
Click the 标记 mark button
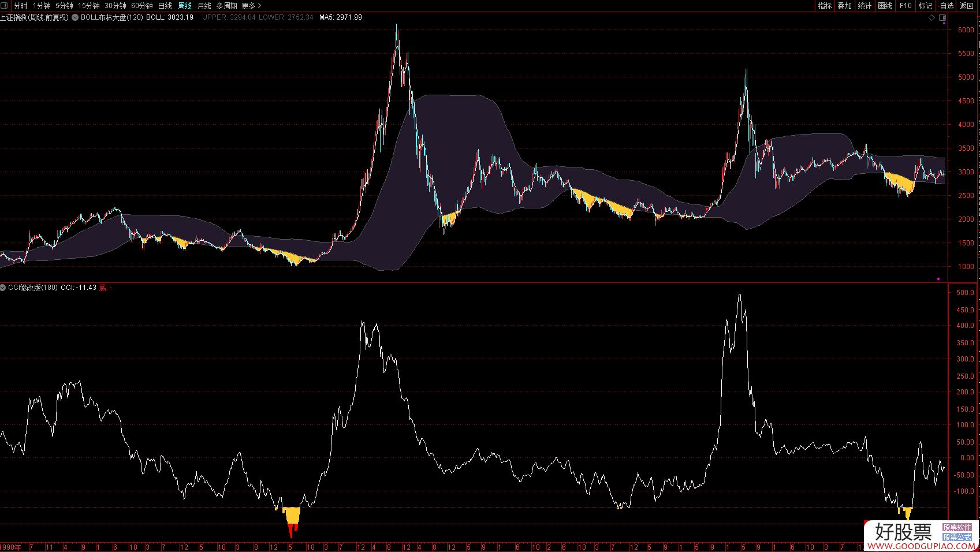tap(925, 6)
